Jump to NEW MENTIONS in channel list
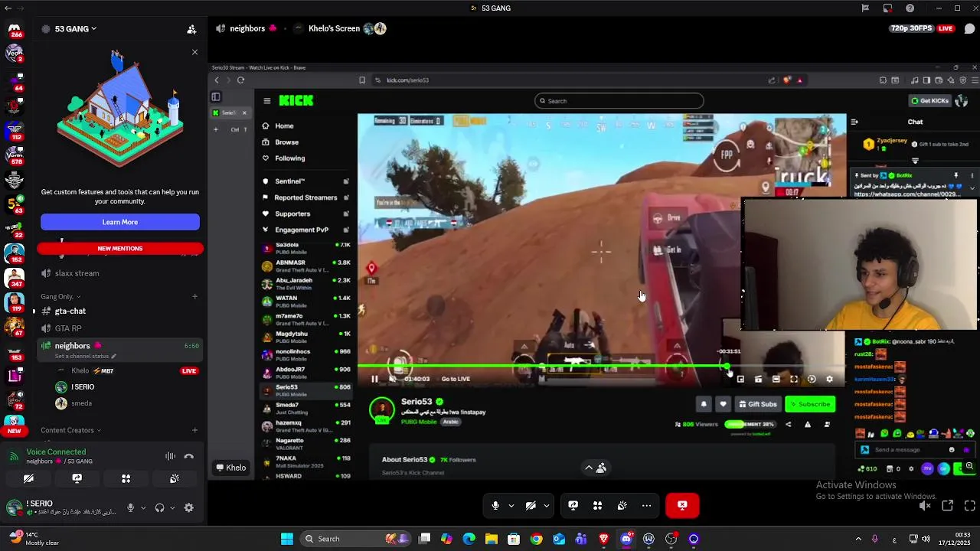This screenshot has width=980, height=551. pos(120,249)
